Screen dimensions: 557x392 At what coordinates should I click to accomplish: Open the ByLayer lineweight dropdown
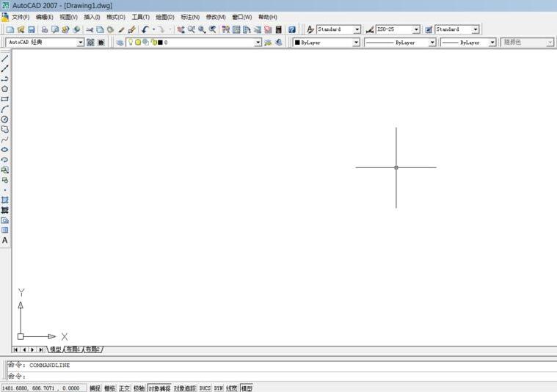point(492,43)
